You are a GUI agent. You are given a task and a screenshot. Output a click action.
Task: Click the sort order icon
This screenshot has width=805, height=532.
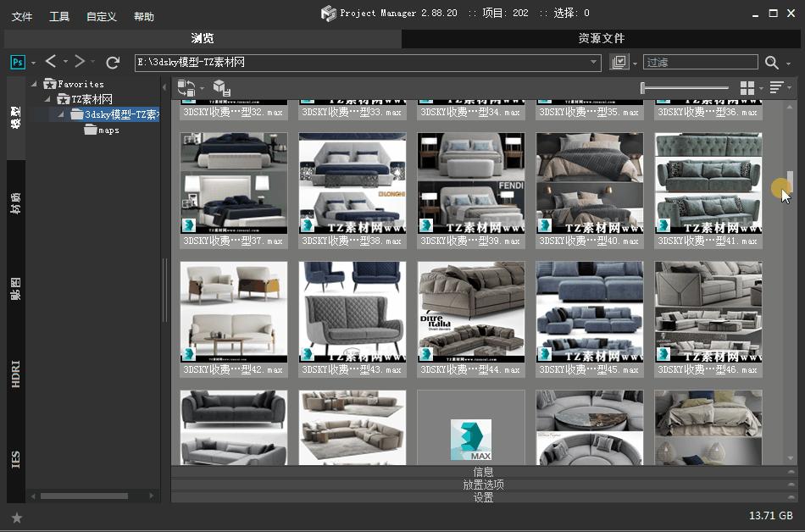pos(778,87)
